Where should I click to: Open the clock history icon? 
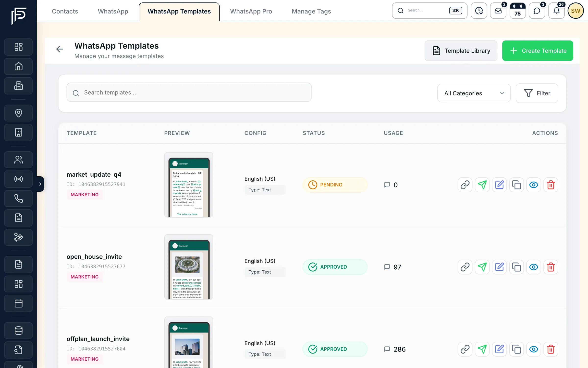(x=479, y=11)
